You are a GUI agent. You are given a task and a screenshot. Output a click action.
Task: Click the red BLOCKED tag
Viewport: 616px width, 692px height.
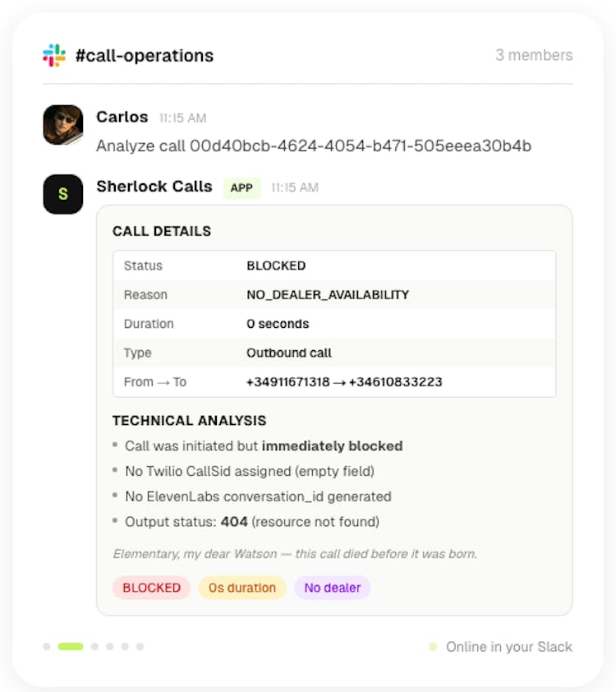[151, 588]
